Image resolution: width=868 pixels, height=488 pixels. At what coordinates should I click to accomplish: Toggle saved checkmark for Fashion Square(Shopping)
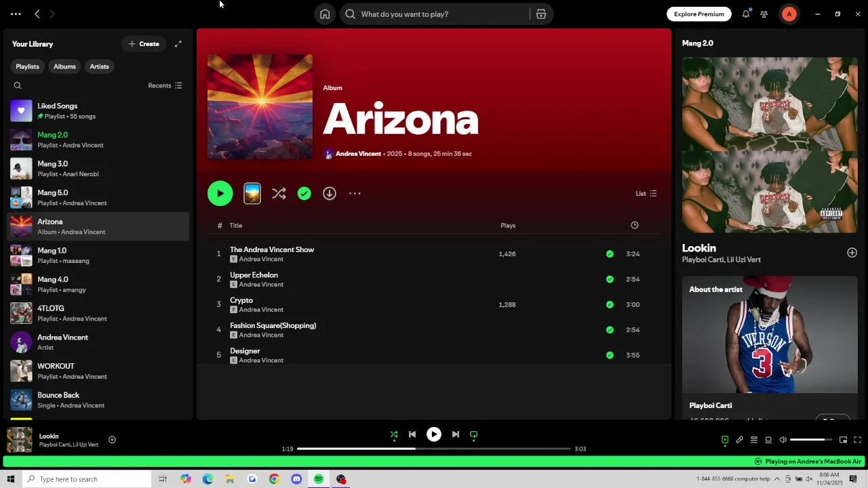pos(610,330)
